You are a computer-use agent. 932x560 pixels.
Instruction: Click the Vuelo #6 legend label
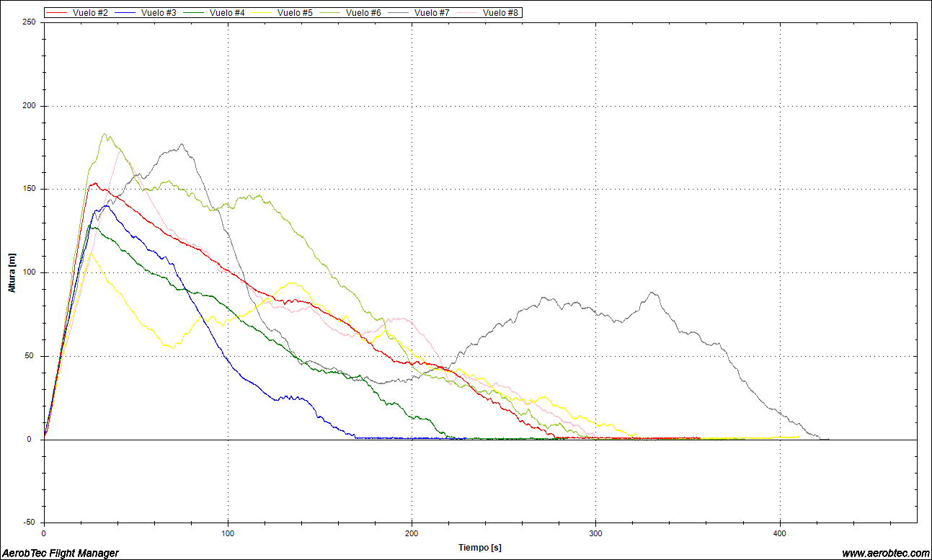pyautogui.click(x=363, y=13)
